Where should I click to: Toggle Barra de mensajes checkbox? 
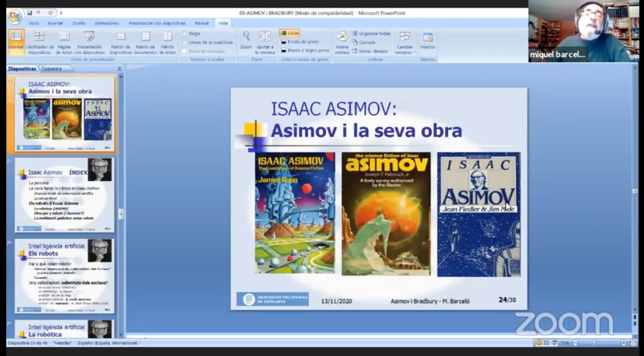(203, 51)
